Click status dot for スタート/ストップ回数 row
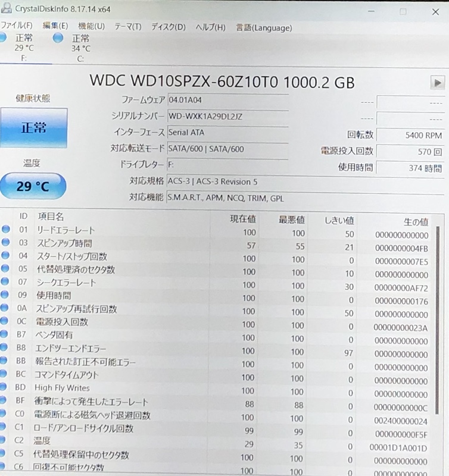The image size is (449, 476). [5, 255]
